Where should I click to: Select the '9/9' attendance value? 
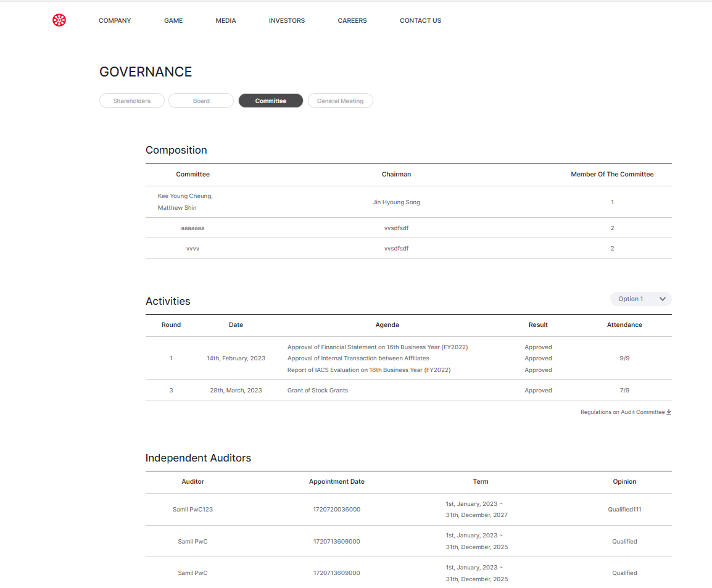click(x=624, y=358)
